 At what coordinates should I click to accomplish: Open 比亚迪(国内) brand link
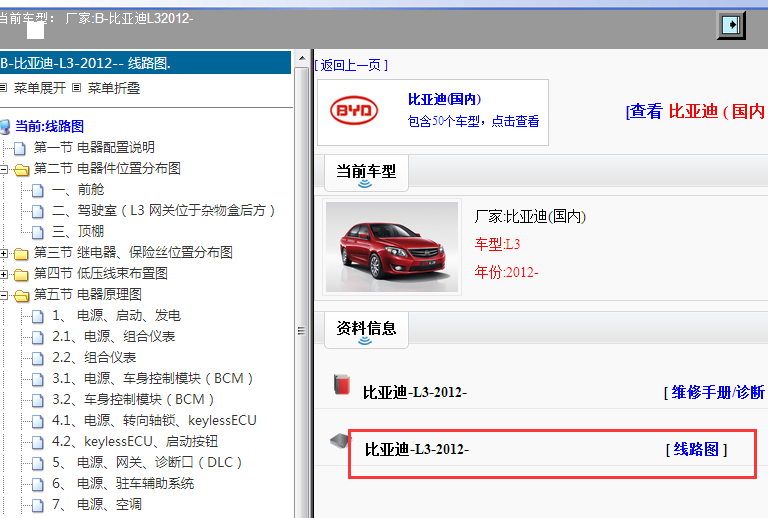click(x=445, y=99)
